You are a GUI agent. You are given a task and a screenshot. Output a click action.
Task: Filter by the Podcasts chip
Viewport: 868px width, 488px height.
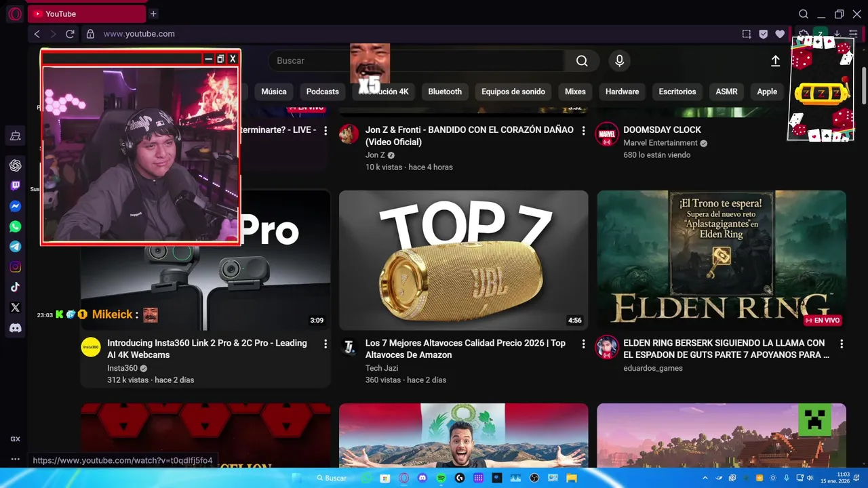(x=323, y=91)
